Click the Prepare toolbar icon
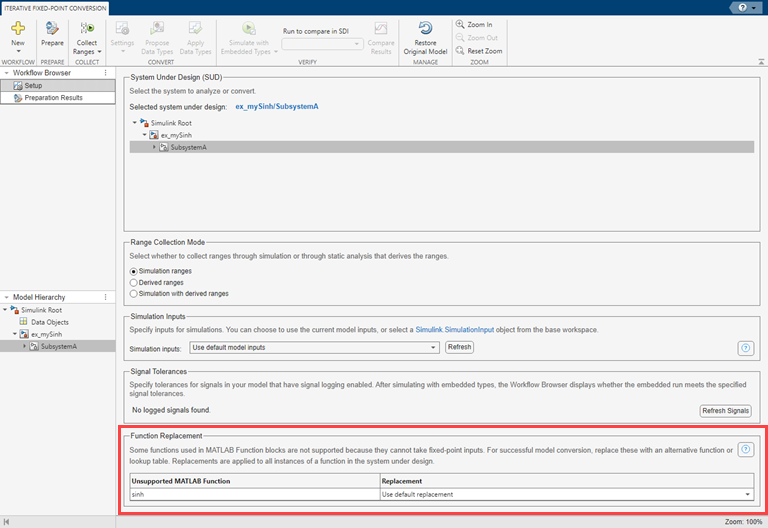This screenshot has width=768, height=528. [x=52, y=28]
